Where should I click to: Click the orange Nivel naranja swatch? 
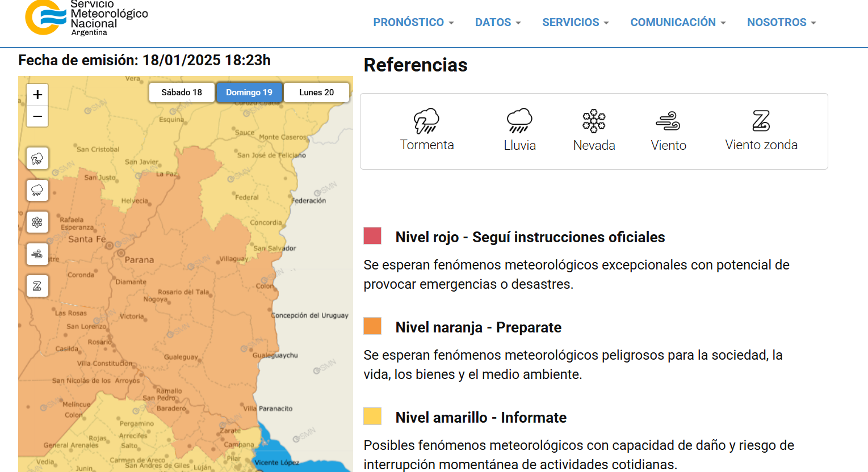(372, 326)
